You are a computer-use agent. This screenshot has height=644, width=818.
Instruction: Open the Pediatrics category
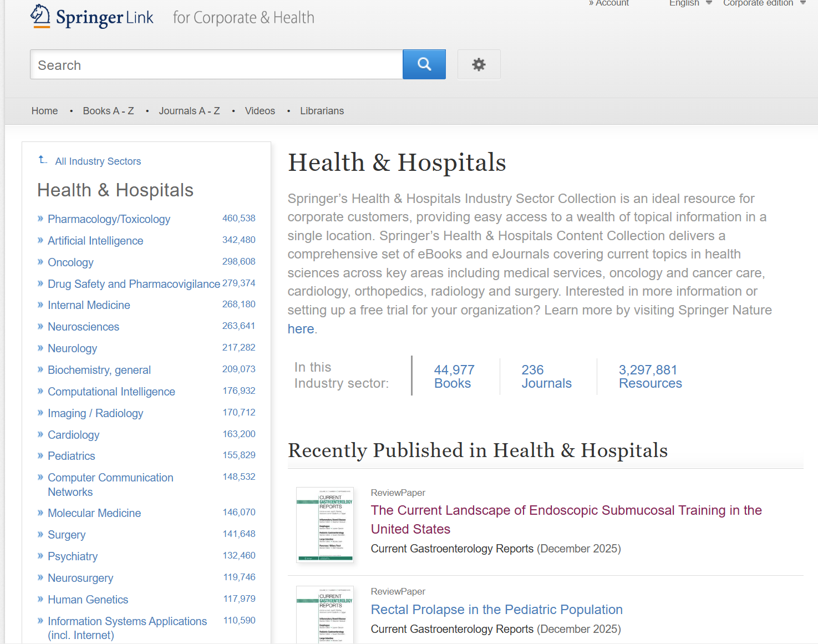pos(71,456)
